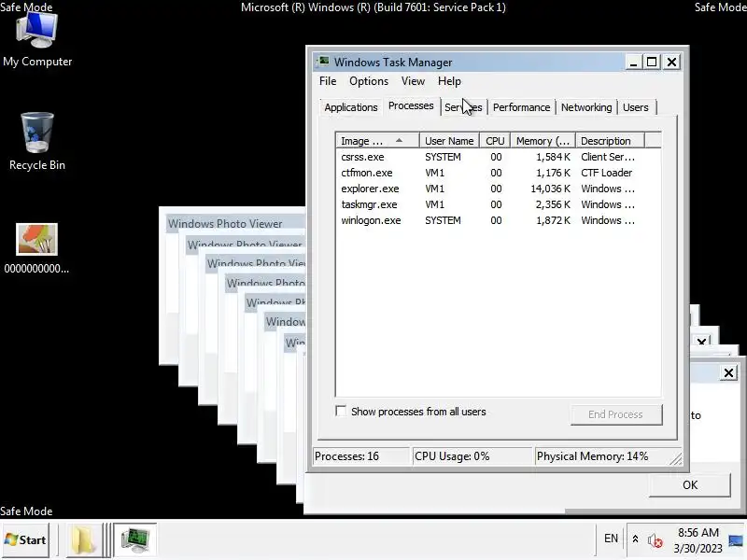Sort by Memory column header
The image size is (747, 560).
pos(543,141)
